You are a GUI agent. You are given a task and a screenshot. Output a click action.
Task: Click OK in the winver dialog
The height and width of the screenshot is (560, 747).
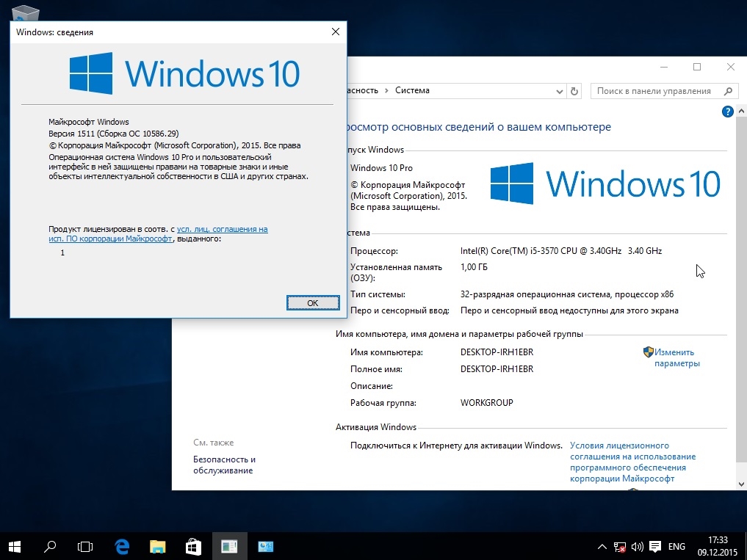tap(313, 303)
